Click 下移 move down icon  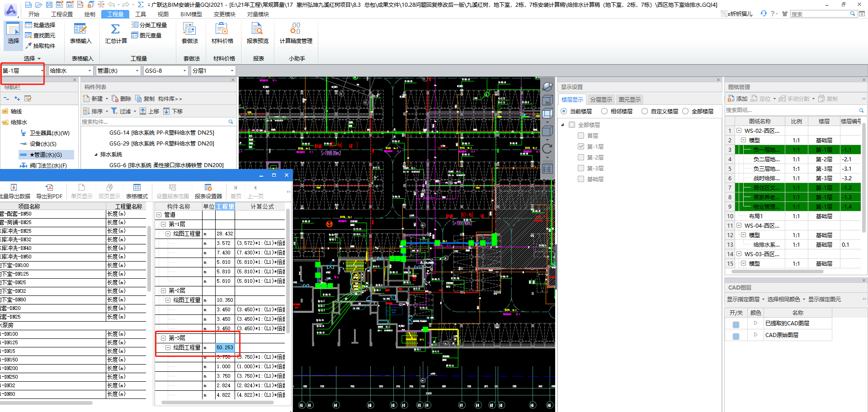[x=166, y=111]
